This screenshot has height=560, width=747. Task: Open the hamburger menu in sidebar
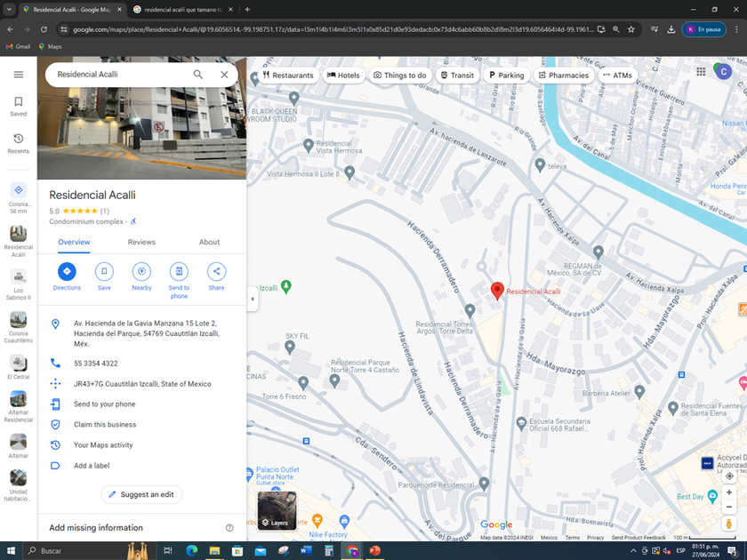click(18, 75)
